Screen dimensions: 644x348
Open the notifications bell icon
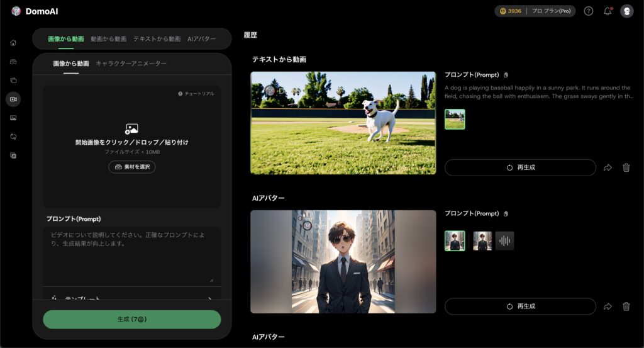(x=608, y=11)
